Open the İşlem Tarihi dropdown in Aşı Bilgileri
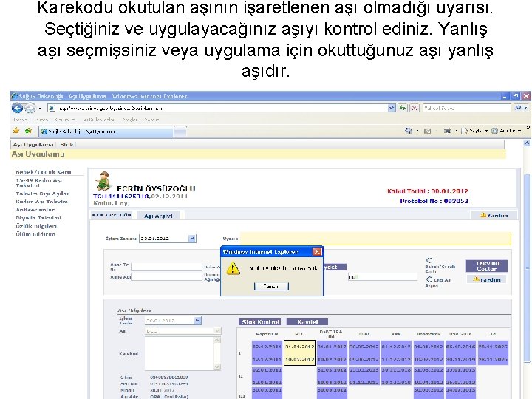 (x=197, y=321)
